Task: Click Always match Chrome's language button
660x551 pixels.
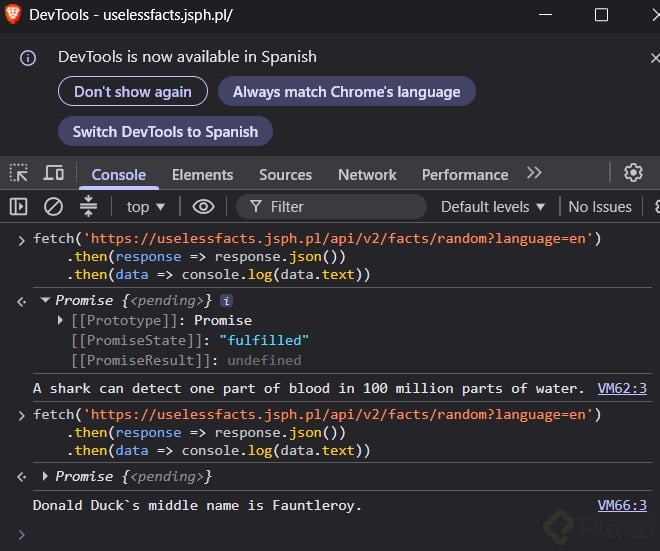Action: [x=346, y=91]
